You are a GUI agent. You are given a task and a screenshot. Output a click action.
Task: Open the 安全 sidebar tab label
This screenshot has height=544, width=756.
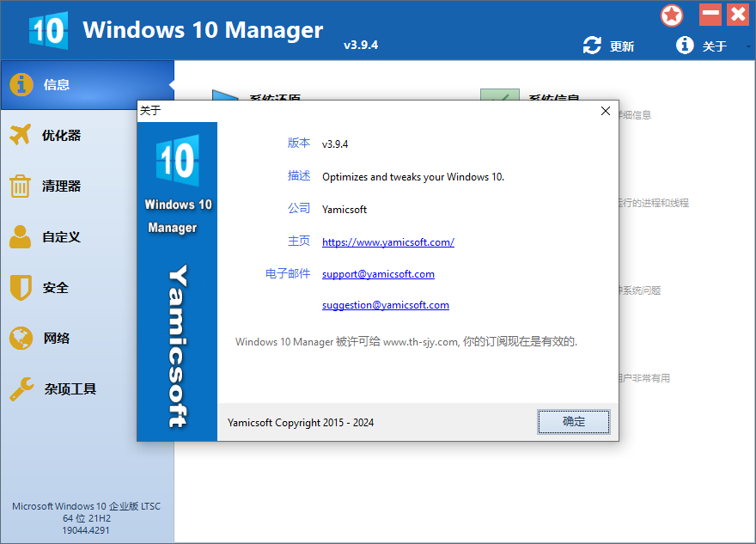tap(56, 288)
